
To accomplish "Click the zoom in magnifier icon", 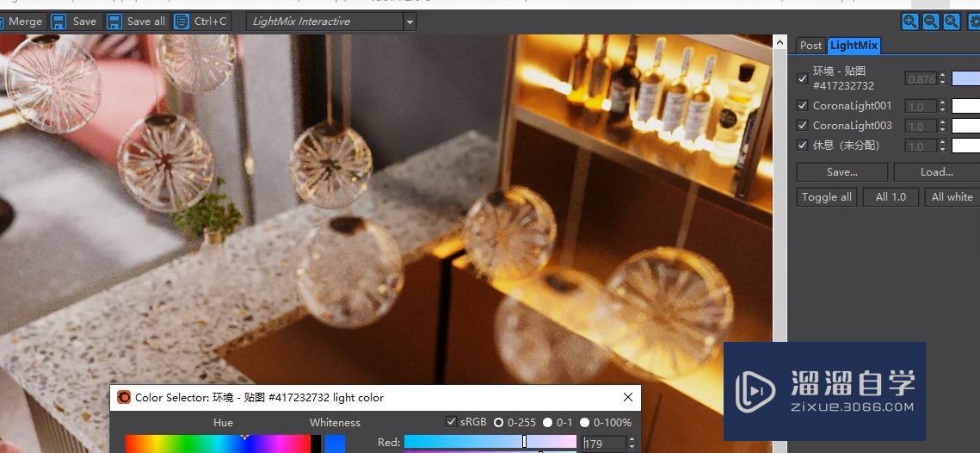I will click(910, 22).
